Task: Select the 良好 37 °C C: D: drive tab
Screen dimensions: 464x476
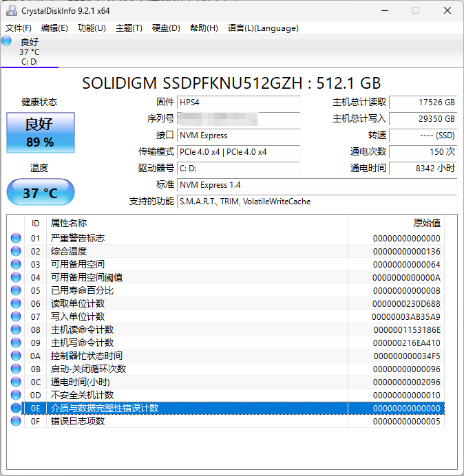Action: click(x=30, y=52)
